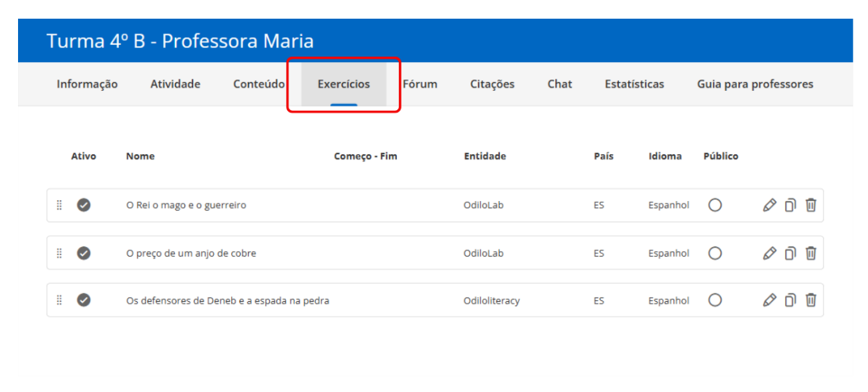Mark 'O preço de um anjo de cobre' as public
868x392 pixels.
pyautogui.click(x=715, y=253)
